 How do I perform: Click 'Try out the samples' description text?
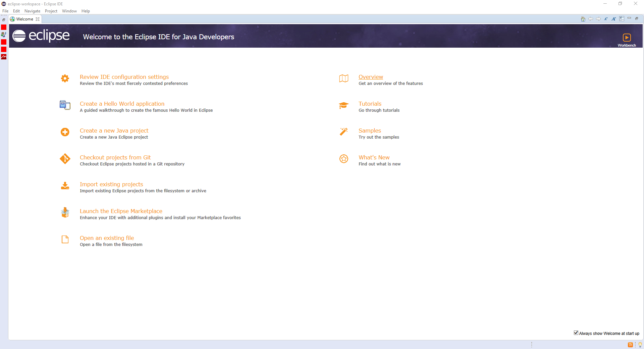tap(379, 137)
